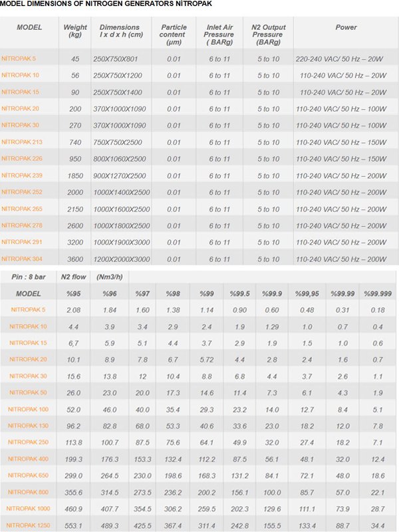Select the NITROPAK 130 flow row label
The width and height of the screenshot is (399, 532).
click(x=28, y=426)
